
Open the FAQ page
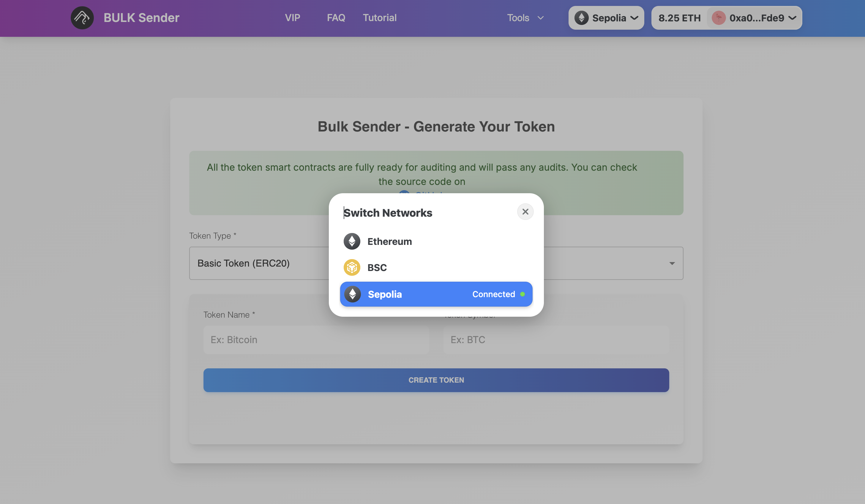pos(335,18)
